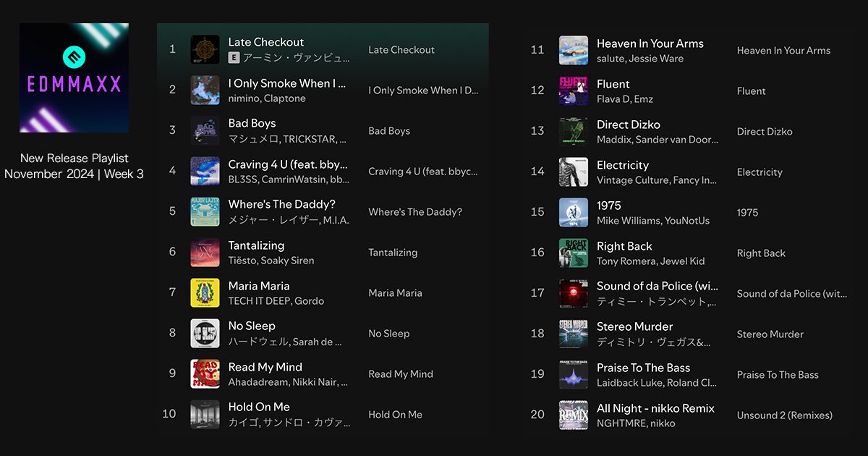Viewport: 868px width, 456px height.
Task: Click the explicit E badge under Late Checkout
Action: [234, 57]
